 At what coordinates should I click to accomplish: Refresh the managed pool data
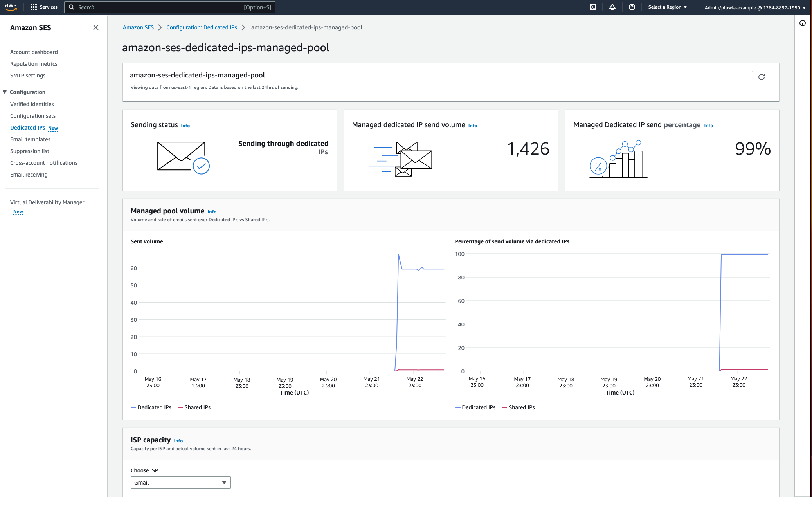click(761, 77)
